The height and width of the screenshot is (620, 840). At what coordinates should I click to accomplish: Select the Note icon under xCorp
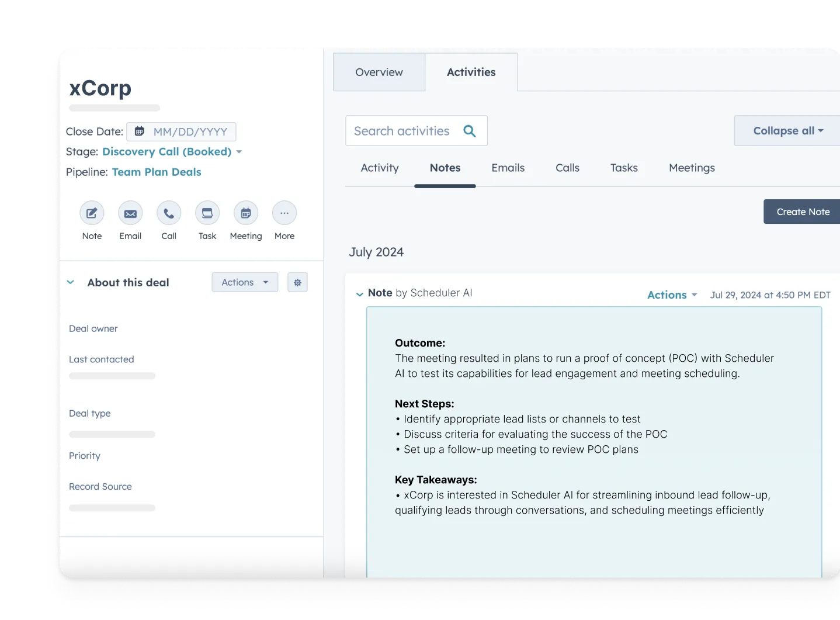pos(92,213)
